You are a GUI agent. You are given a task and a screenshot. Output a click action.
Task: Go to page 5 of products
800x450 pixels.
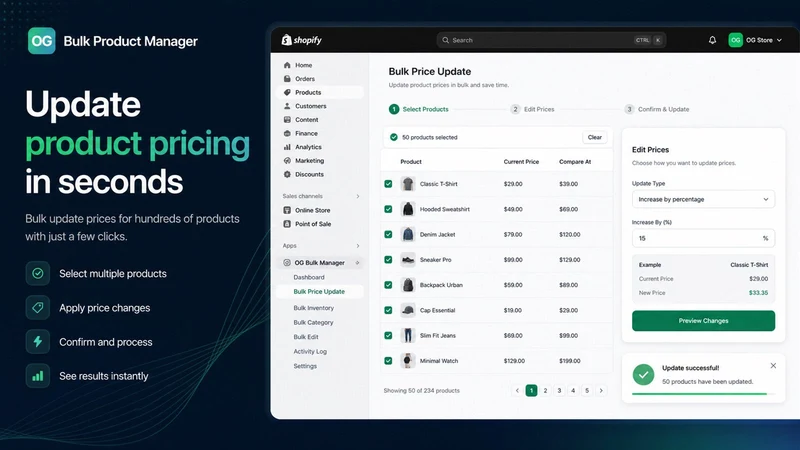point(587,390)
